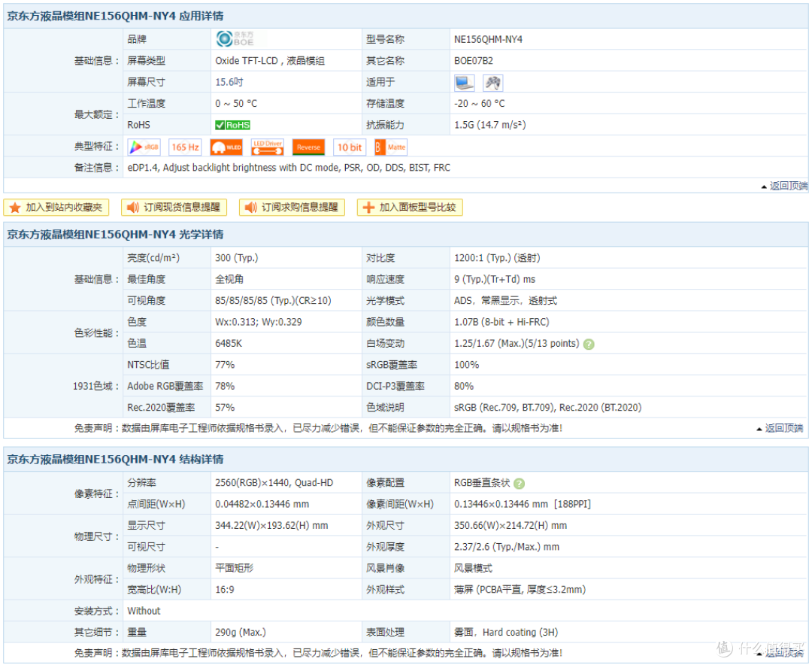Select storage temperature -20 ~ 60 °C
This screenshot has height=665, width=812.
(x=480, y=104)
